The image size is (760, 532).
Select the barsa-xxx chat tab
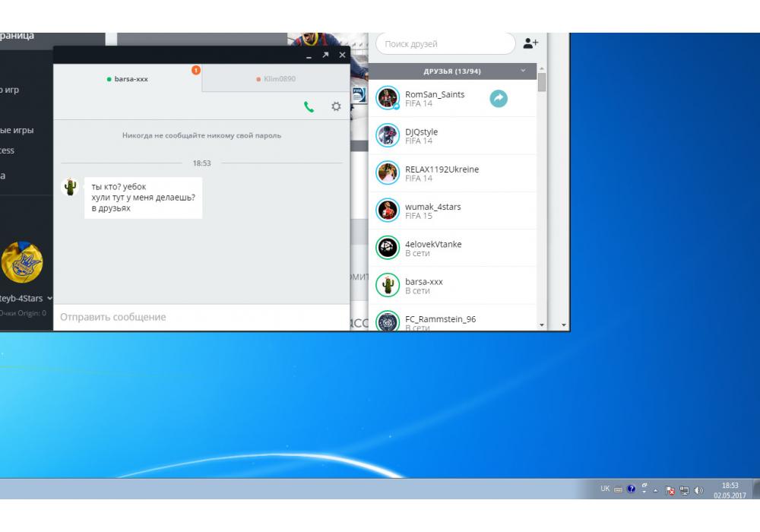128,79
